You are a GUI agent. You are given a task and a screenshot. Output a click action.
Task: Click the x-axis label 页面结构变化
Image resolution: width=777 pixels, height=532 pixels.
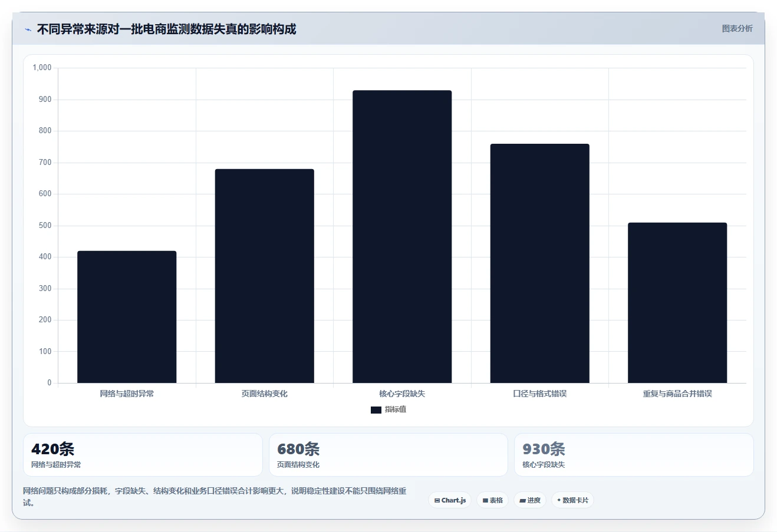pyautogui.click(x=264, y=394)
